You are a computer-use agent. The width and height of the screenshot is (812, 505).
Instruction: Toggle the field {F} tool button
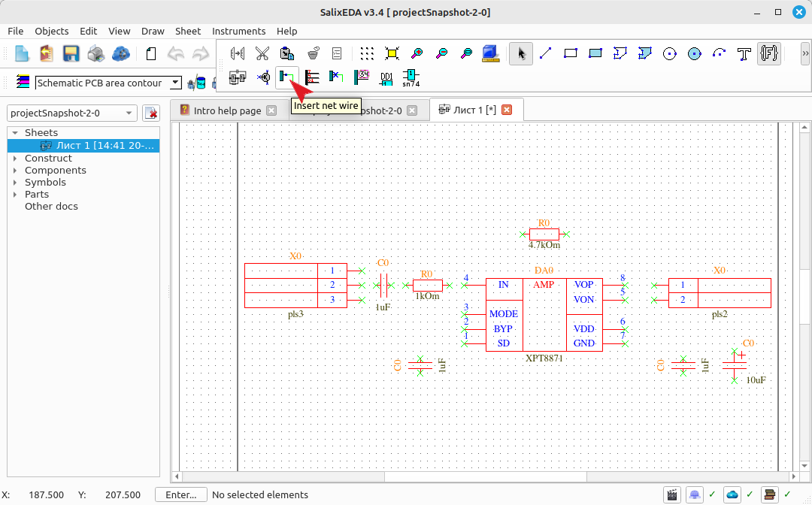click(x=769, y=53)
